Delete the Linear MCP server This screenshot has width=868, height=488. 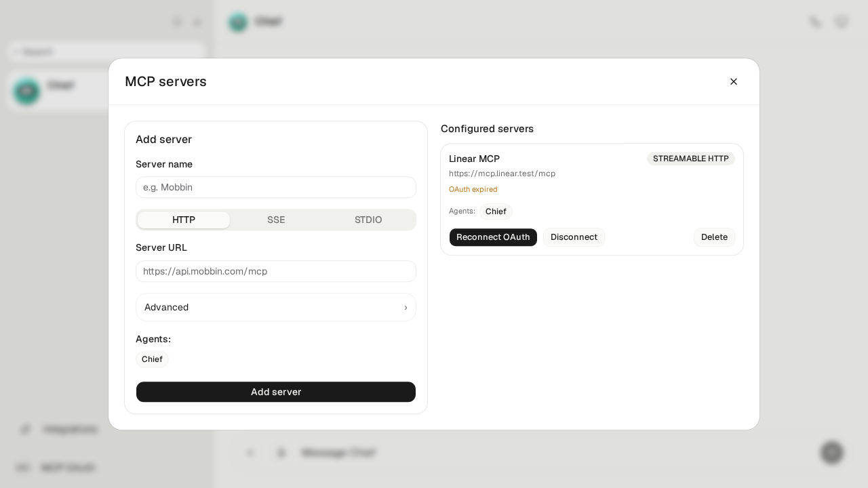pos(714,237)
